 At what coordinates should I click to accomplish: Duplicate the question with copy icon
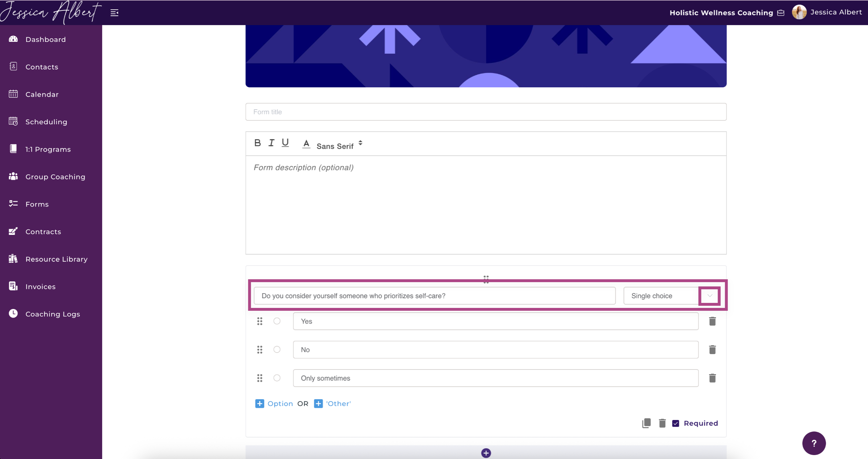646,423
